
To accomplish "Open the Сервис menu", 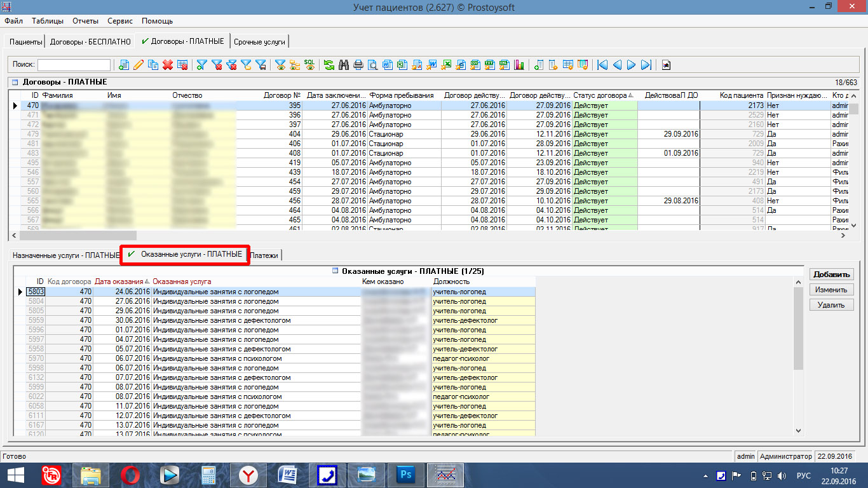I will coord(120,21).
